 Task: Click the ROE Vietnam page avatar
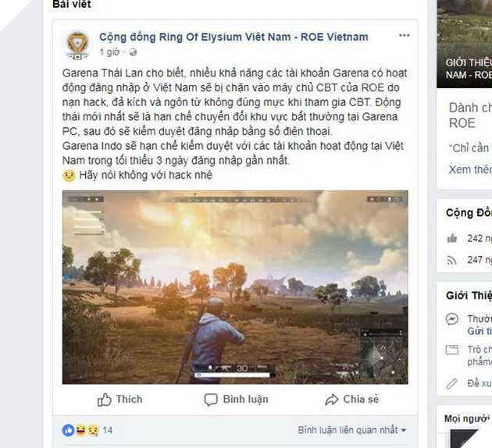(77, 45)
